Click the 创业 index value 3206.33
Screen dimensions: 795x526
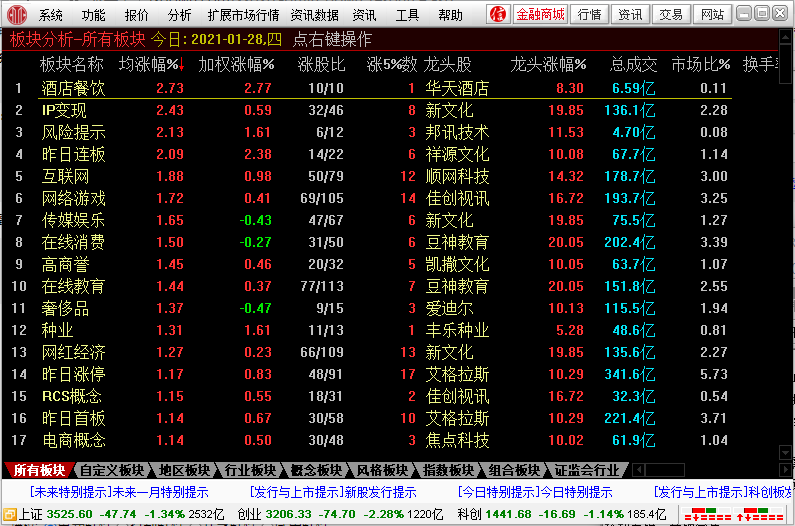(288, 514)
